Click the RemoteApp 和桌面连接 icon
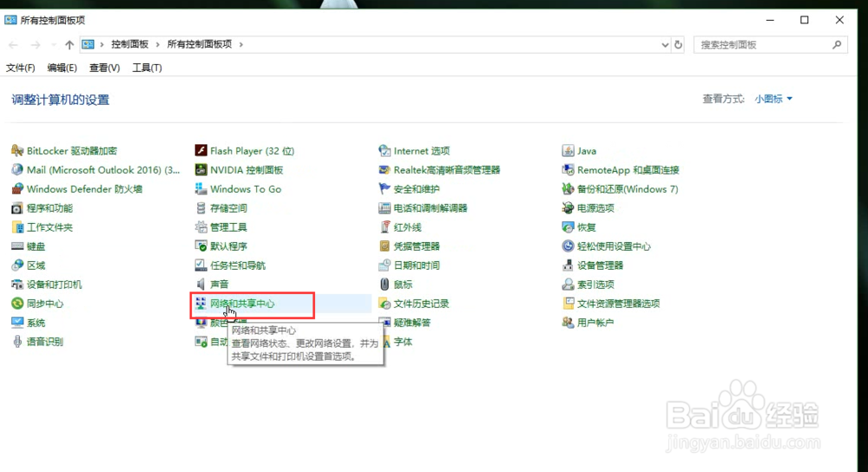Viewport: 868px width, 472px height. (x=568, y=170)
